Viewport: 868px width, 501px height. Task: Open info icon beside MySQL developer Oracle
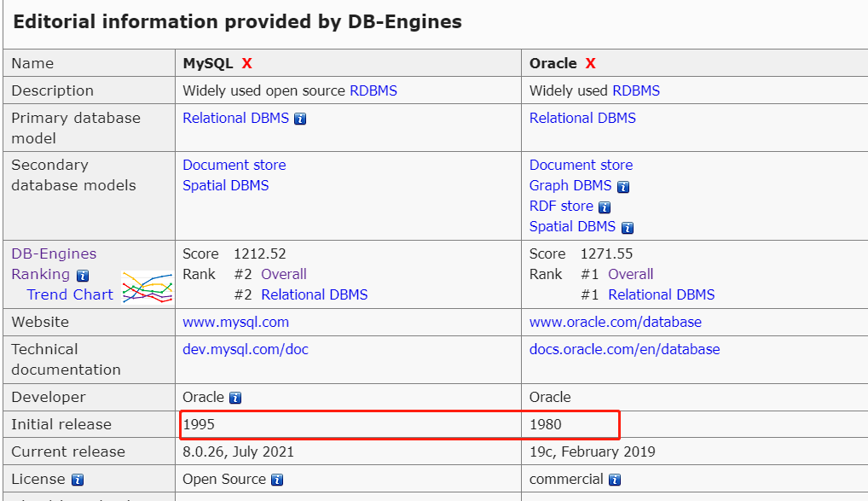pos(235,398)
